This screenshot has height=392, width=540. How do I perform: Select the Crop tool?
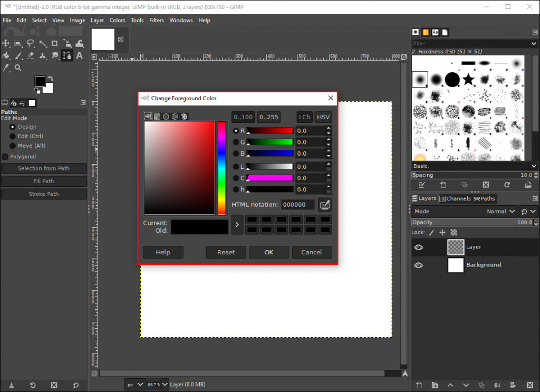(55, 43)
